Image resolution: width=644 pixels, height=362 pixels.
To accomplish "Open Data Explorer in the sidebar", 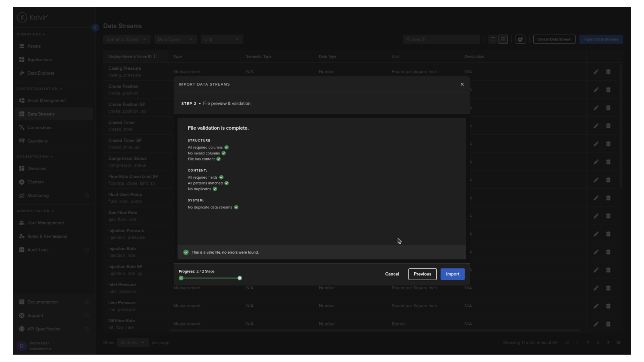I will point(41,73).
